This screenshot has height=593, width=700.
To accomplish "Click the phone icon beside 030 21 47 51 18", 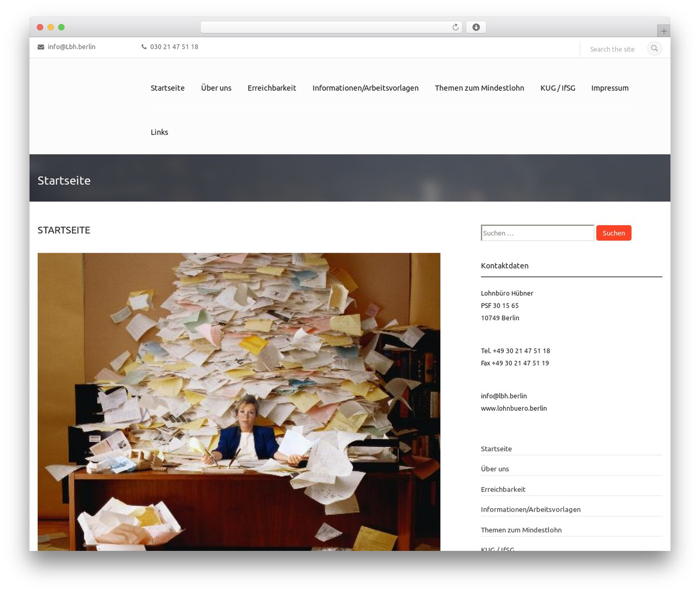I will (144, 47).
